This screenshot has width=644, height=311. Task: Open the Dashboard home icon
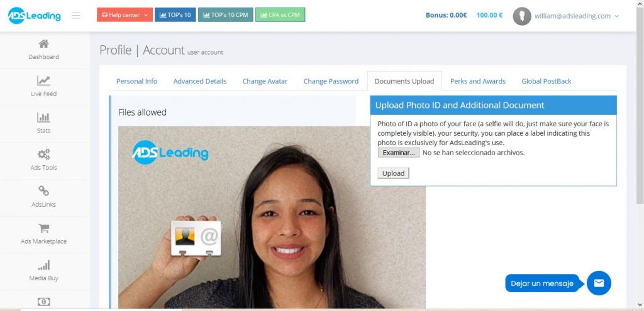click(43, 43)
